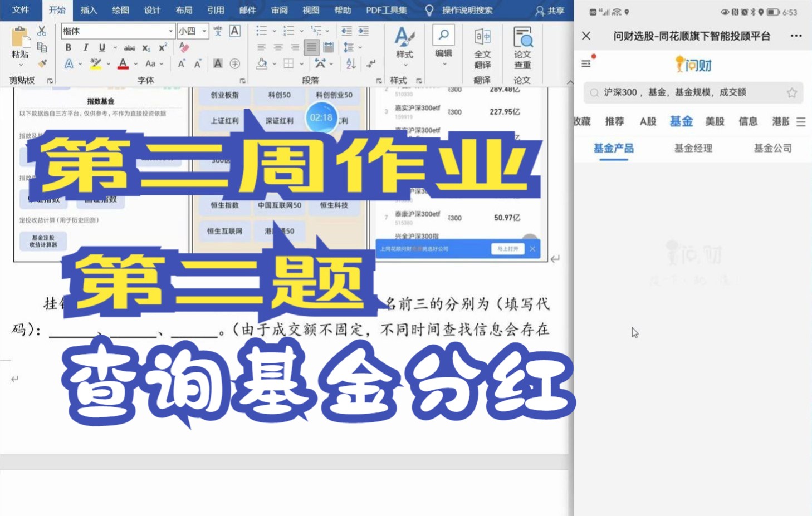Click the decrease indent icon
Viewport: 812px width, 516px height.
[x=346, y=31]
